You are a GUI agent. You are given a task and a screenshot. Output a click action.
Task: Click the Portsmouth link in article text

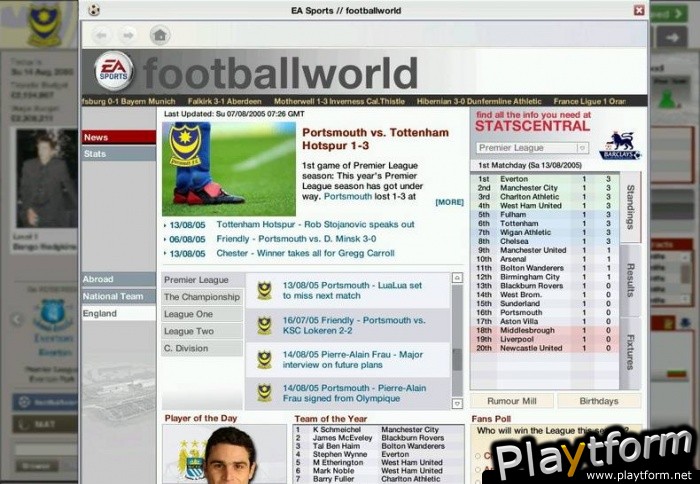point(348,196)
